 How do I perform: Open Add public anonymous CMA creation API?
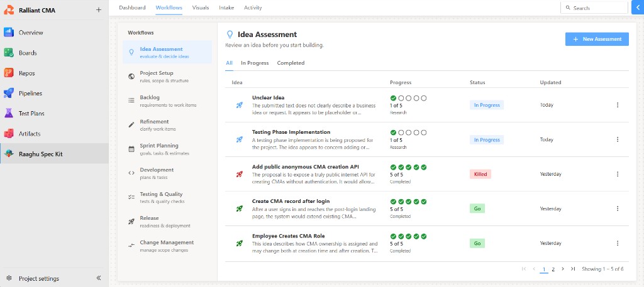coord(306,167)
